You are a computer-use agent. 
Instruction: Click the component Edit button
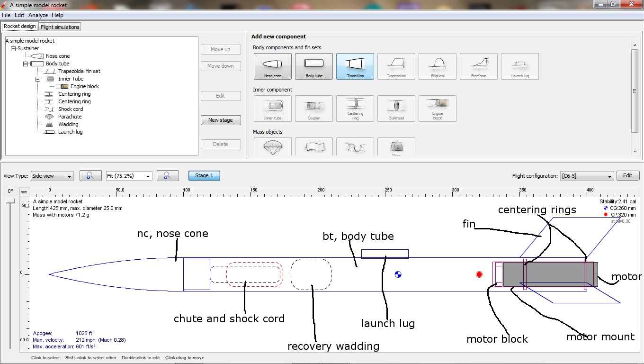221,96
